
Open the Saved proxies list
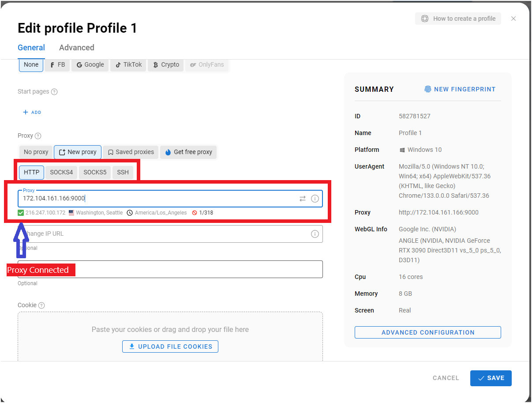click(x=130, y=152)
